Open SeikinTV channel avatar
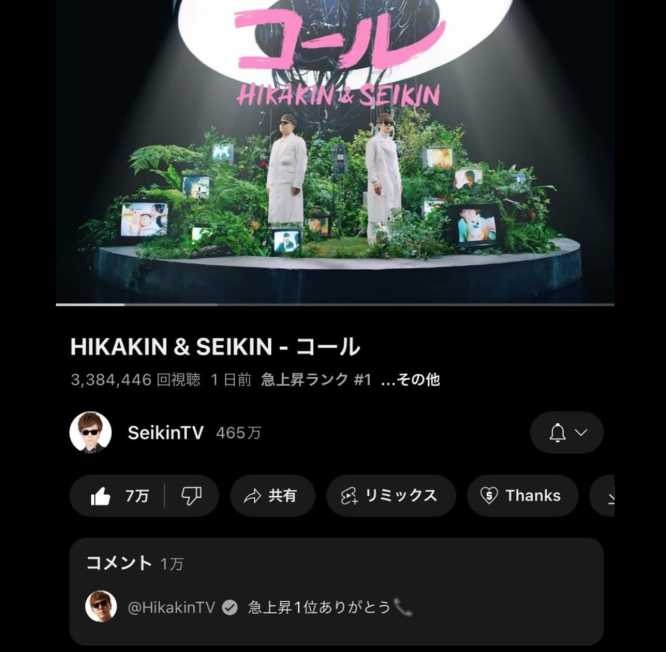 (90, 432)
